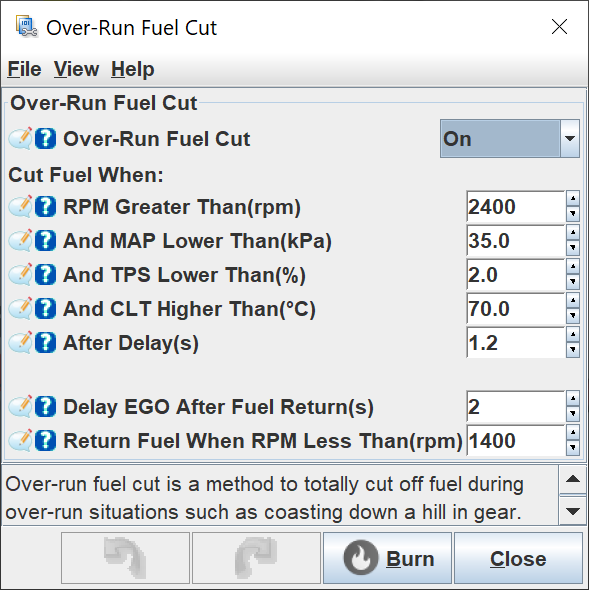Image resolution: width=589 pixels, height=590 pixels.
Task: Open the File menu
Action: click(x=24, y=69)
